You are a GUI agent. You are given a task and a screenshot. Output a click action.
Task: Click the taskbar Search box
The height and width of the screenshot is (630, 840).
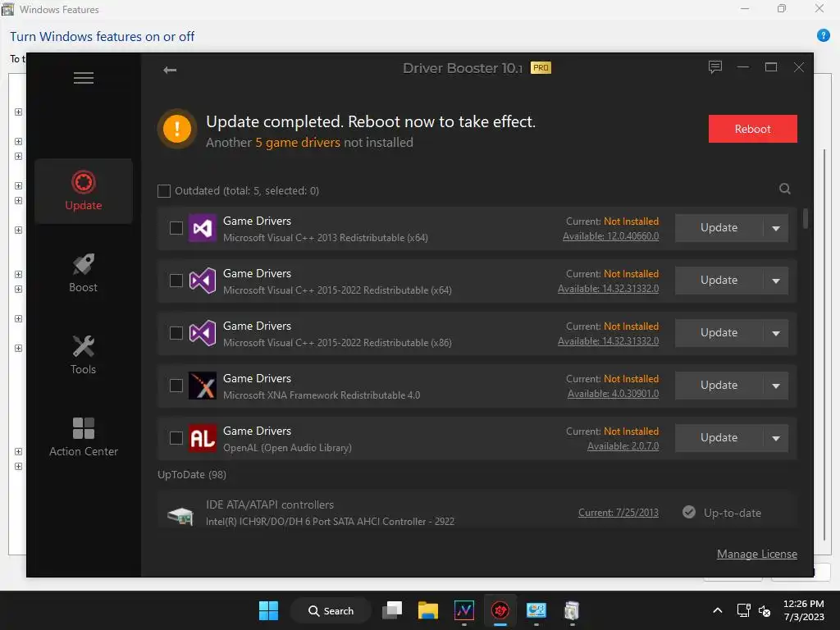click(x=331, y=610)
